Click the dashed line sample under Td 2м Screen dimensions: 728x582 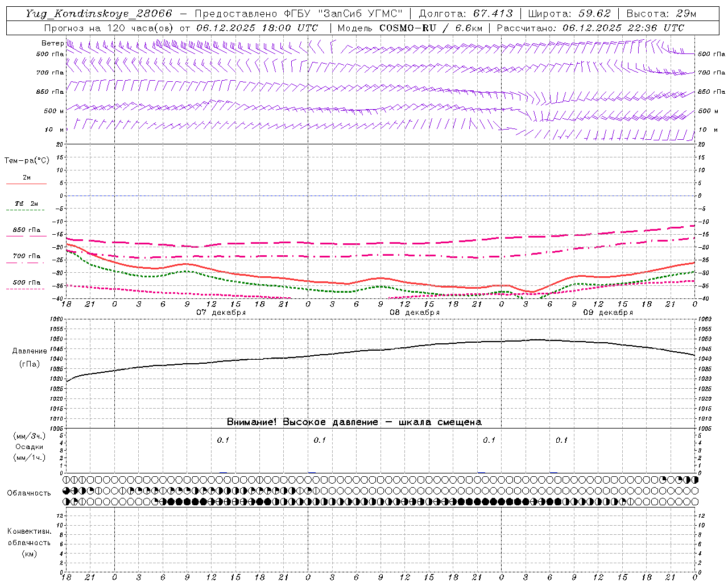tap(25, 210)
